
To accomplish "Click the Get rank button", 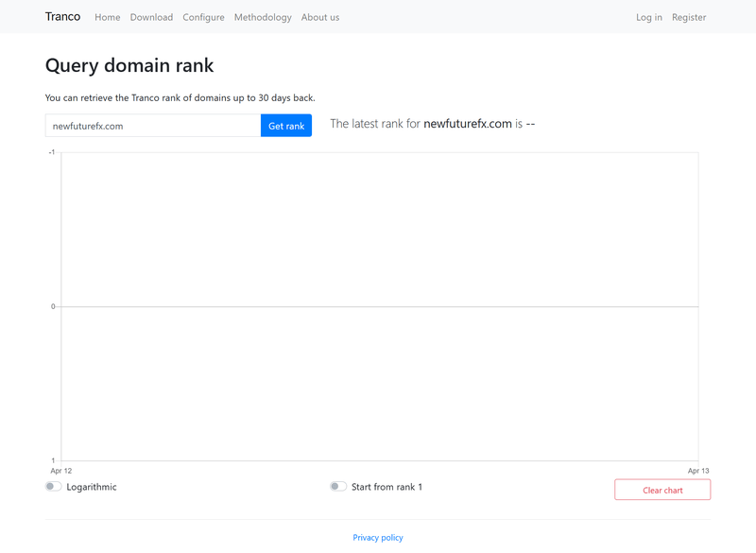I will pyautogui.click(x=286, y=126).
